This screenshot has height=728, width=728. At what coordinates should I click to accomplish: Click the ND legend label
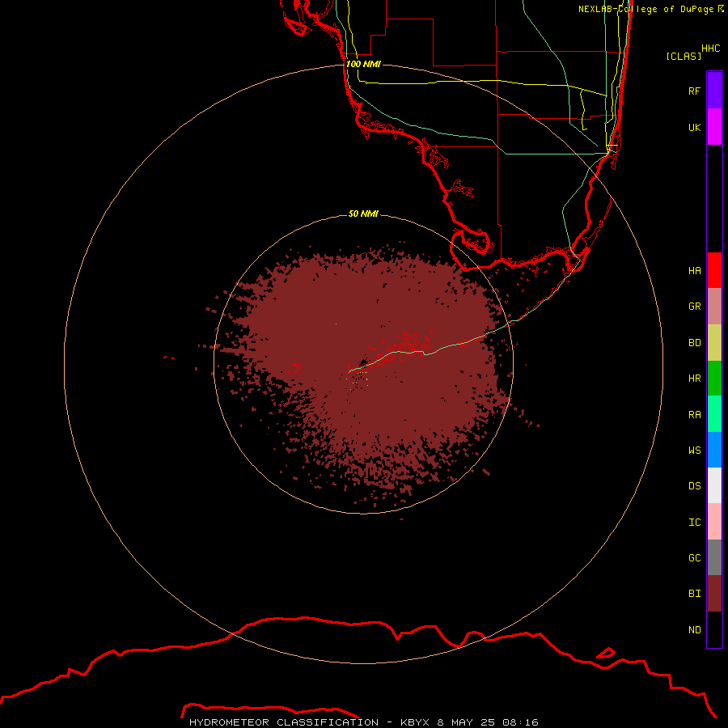(x=694, y=630)
